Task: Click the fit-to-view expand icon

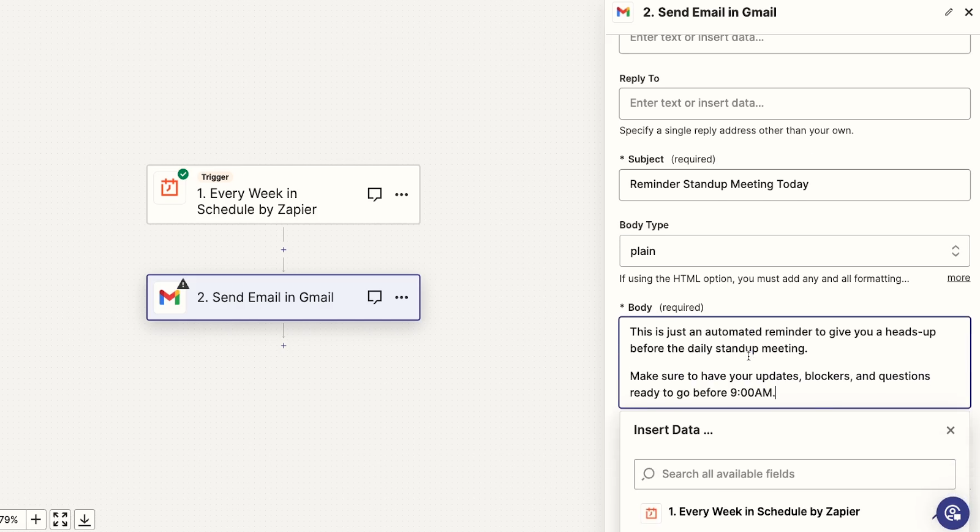Action: (x=60, y=520)
